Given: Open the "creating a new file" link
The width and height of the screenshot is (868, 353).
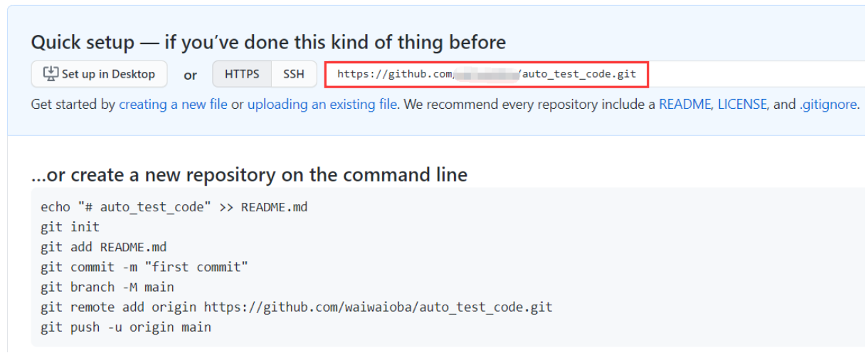Looking at the screenshot, I should pos(173,105).
